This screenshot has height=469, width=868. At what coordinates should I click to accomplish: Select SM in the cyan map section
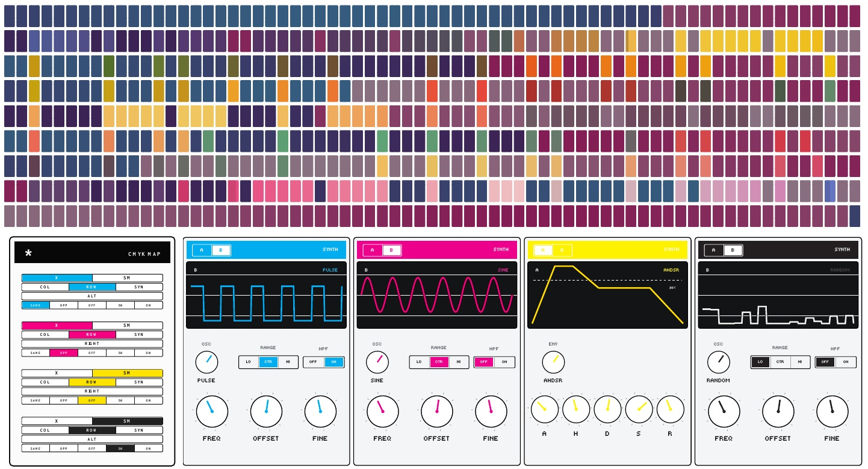tap(127, 278)
